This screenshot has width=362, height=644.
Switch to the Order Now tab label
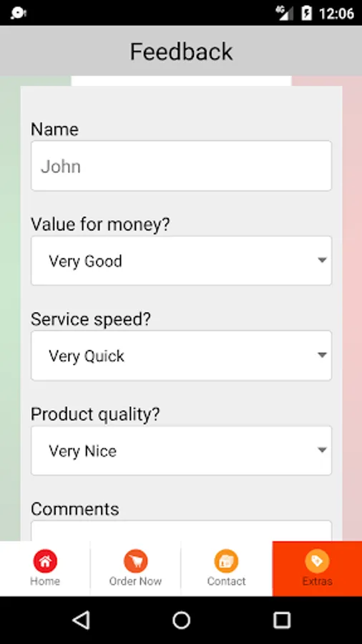135,581
